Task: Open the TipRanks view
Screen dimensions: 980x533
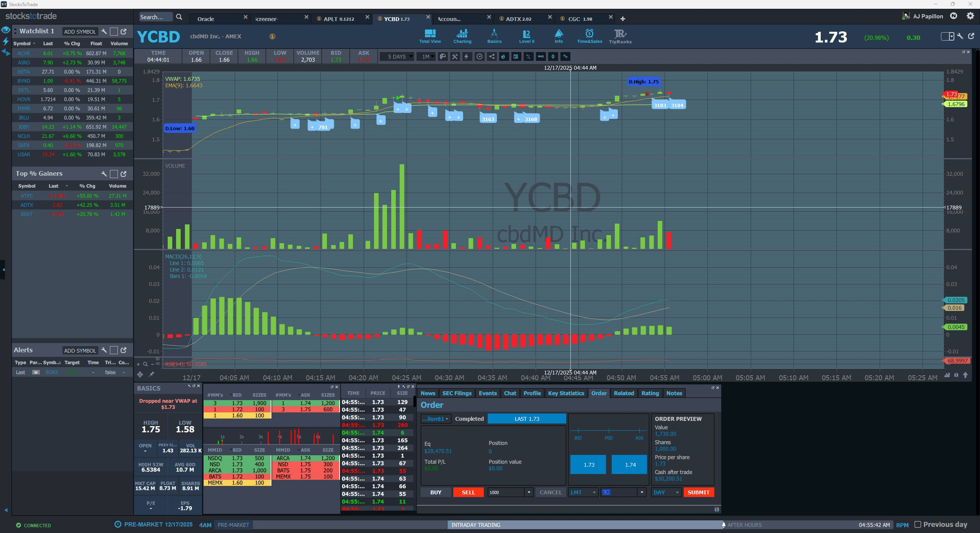Action: click(x=620, y=36)
